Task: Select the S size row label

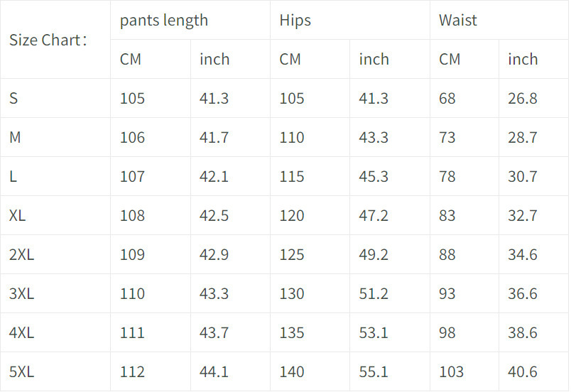Action: click(x=13, y=98)
